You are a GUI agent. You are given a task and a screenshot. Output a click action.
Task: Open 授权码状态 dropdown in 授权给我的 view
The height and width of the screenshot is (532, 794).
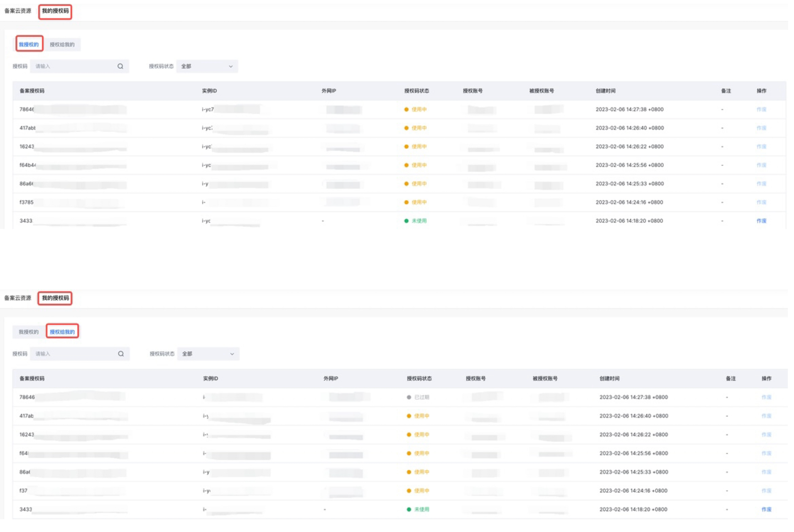[208, 354]
